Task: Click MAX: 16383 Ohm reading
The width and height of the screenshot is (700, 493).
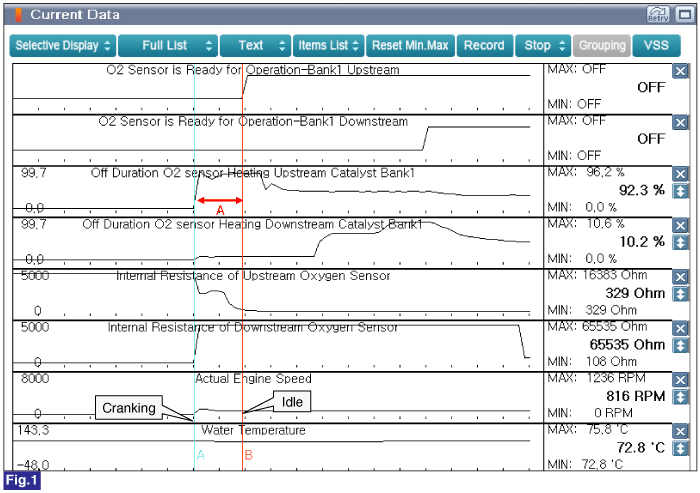Action: coord(597,275)
